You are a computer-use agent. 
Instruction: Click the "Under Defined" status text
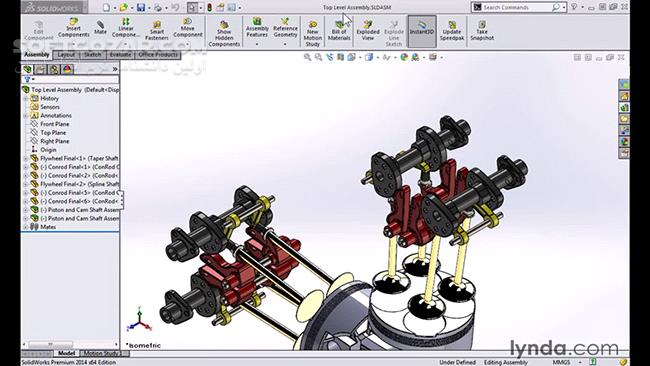point(457,362)
